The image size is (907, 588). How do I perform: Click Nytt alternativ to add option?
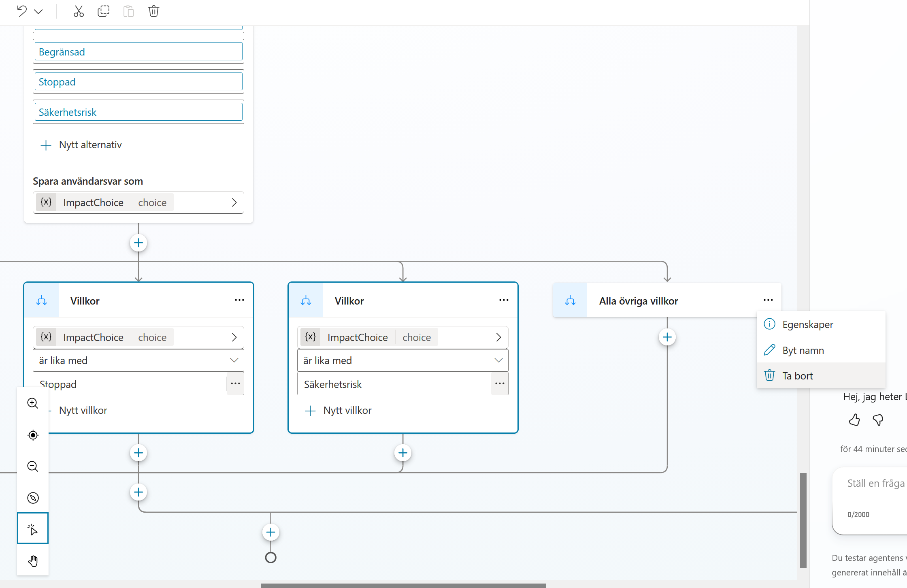tap(81, 145)
